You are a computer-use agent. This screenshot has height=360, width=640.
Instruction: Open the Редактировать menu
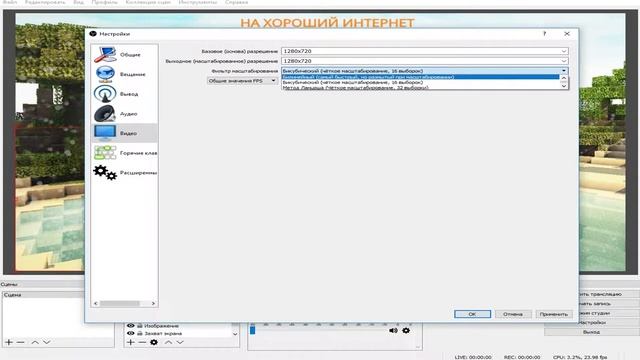(45, 2)
